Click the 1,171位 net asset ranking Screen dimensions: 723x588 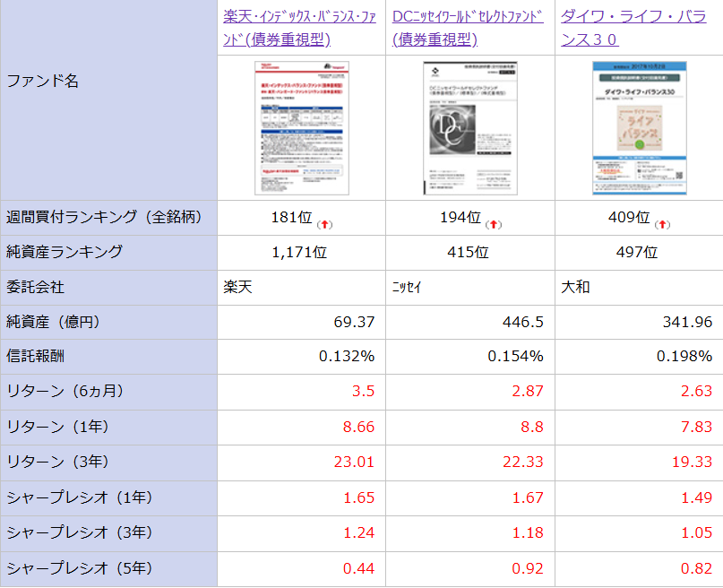tap(299, 252)
